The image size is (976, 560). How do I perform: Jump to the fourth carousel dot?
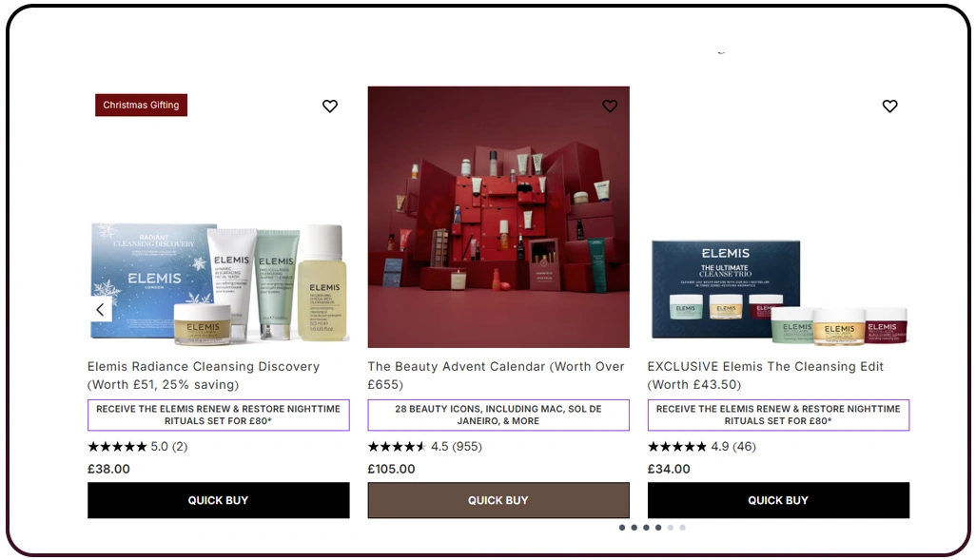(658, 528)
